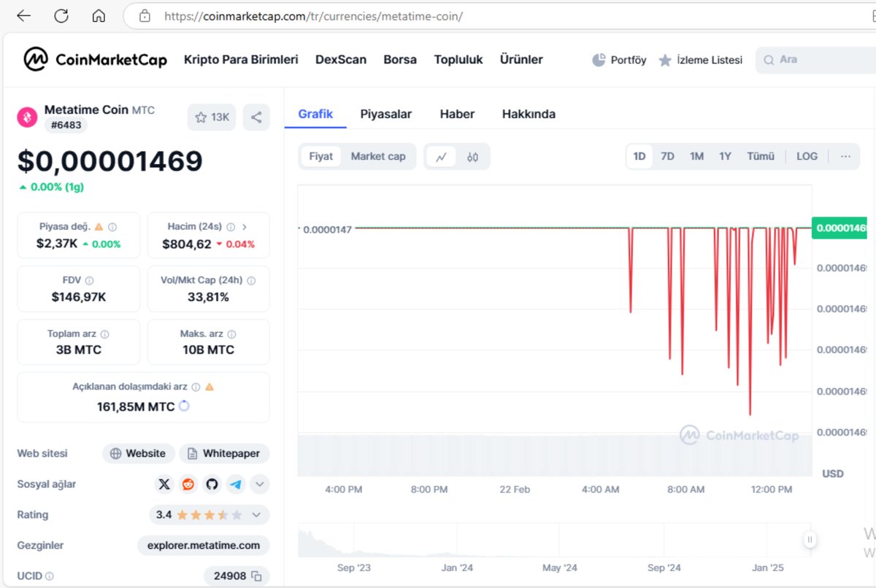Open Kripto Para Birimleri menu
The width and height of the screenshot is (876, 588).
[x=241, y=60]
